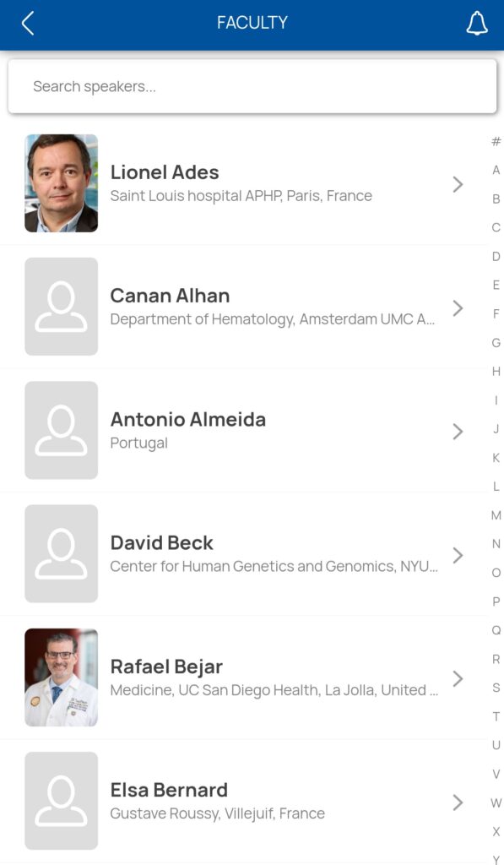Open notifications via the bell icon
This screenshot has width=504, height=865.
tap(477, 23)
